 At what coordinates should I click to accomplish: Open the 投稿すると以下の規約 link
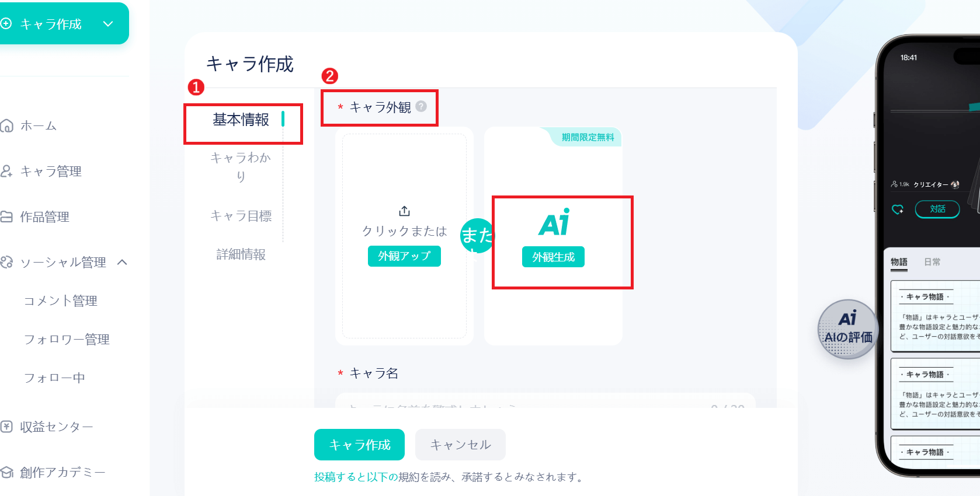[356, 477]
